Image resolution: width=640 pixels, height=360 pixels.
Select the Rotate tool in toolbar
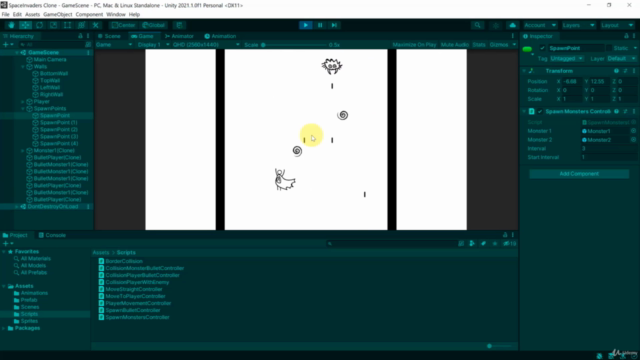(x=39, y=25)
